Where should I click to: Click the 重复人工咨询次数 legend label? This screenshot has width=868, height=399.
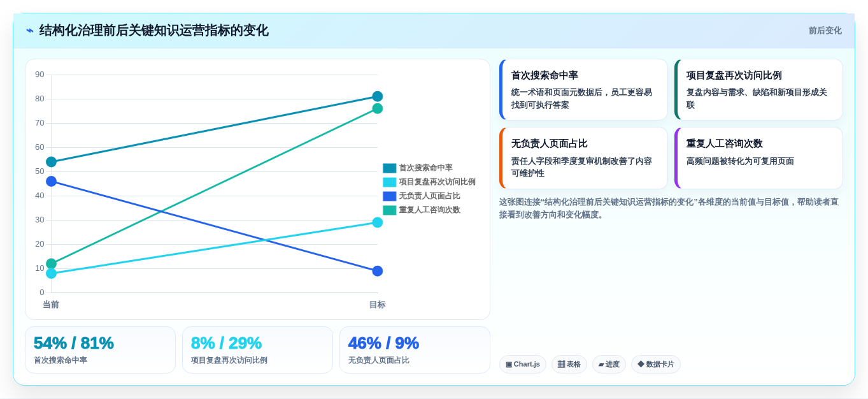click(430, 210)
